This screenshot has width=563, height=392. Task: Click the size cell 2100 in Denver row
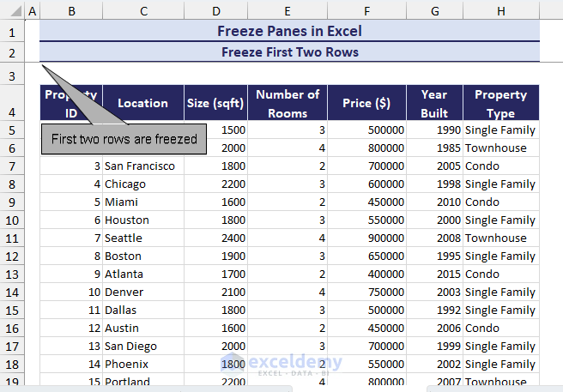[215, 292]
